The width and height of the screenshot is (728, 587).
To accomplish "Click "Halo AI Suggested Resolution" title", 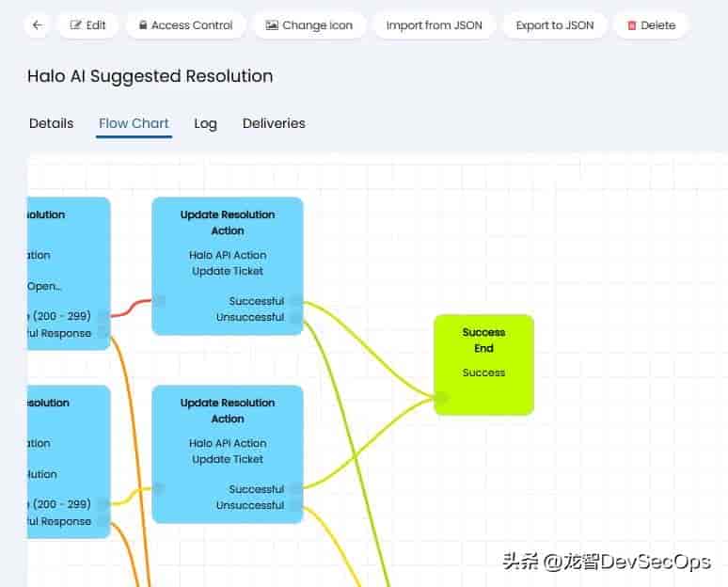I will click(x=150, y=76).
